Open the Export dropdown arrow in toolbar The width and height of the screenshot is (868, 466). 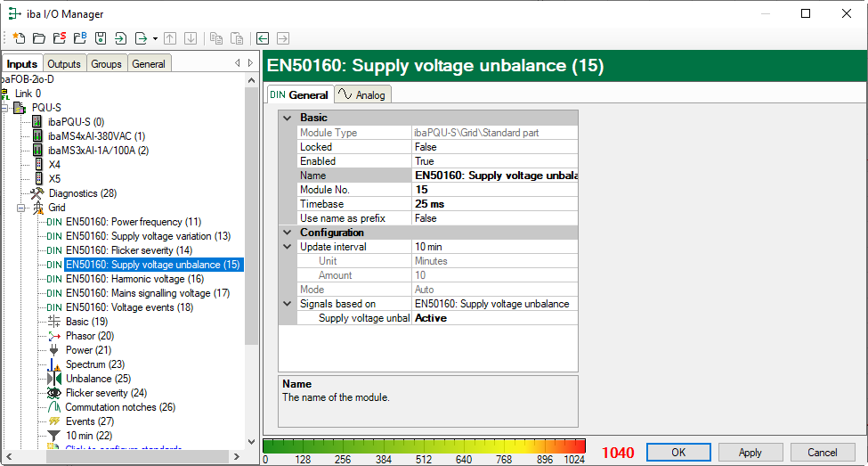tap(155, 38)
